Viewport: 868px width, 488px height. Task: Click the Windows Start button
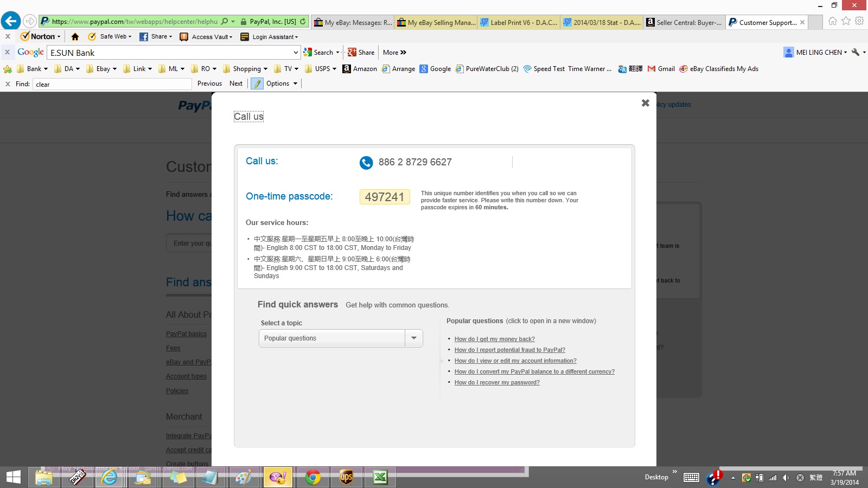click(x=14, y=477)
